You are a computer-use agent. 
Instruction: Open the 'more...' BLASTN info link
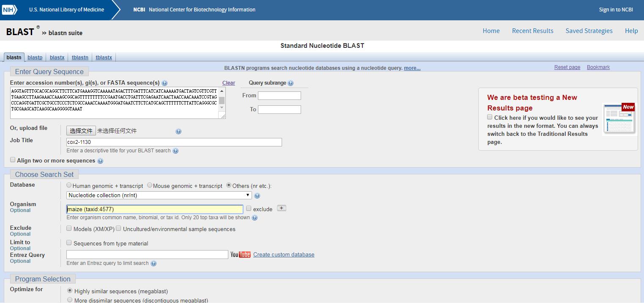tap(412, 68)
